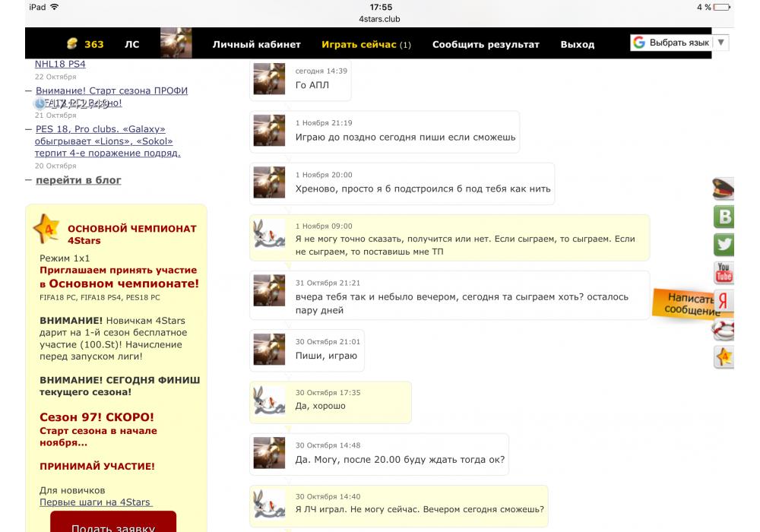Click Выбрать язык language selector
The image size is (760, 532).
679,43
